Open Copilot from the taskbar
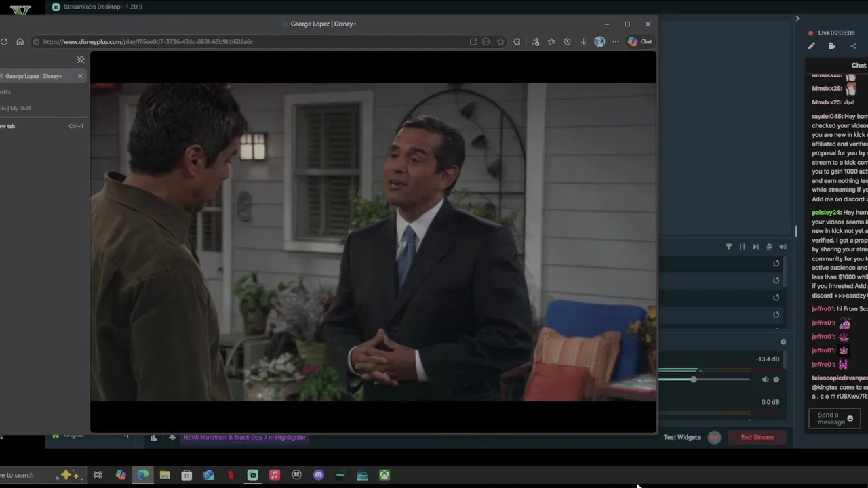This screenshot has width=868, height=488. click(121, 475)
